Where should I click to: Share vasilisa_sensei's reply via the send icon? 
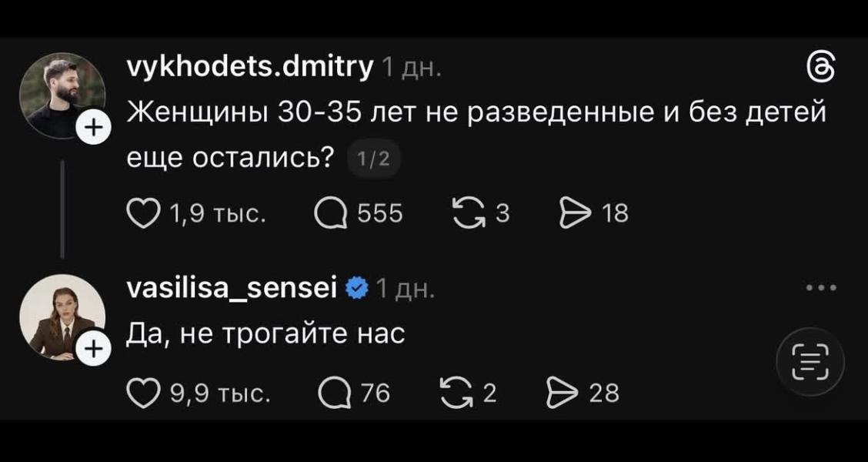tap(562, 393)
